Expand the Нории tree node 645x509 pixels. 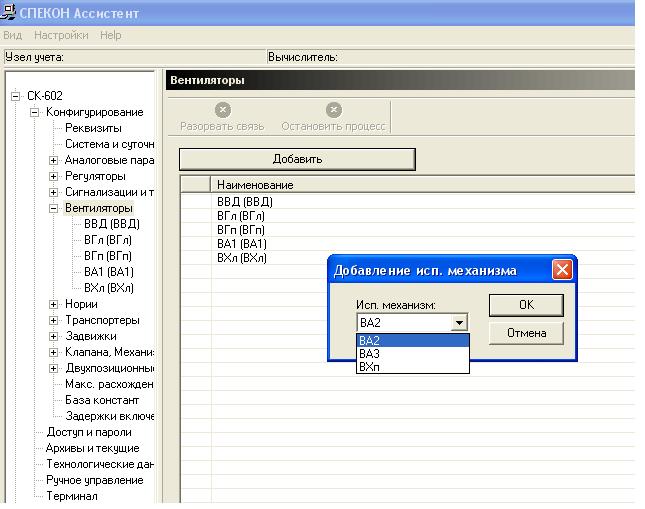pyautogui.click(x=53, y=304)
